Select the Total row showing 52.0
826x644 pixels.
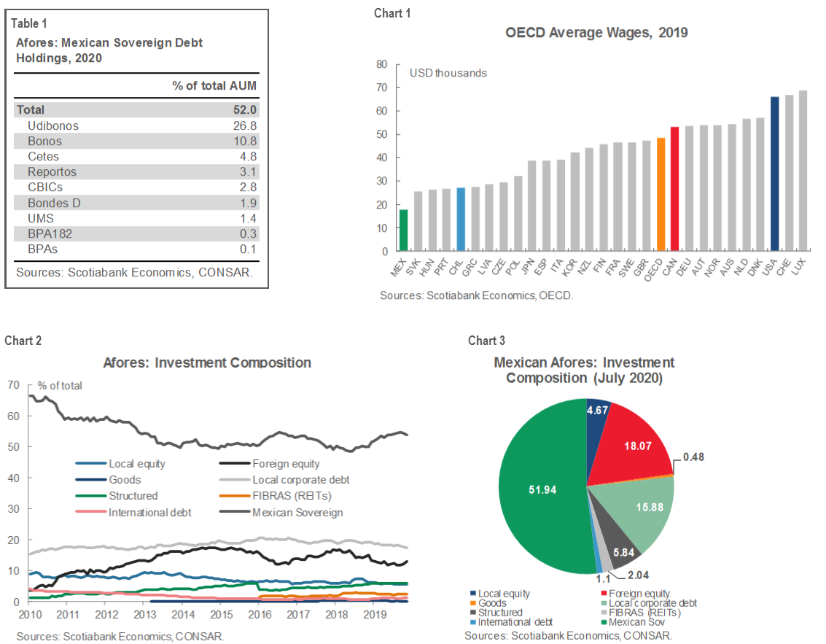coord(137,110)
